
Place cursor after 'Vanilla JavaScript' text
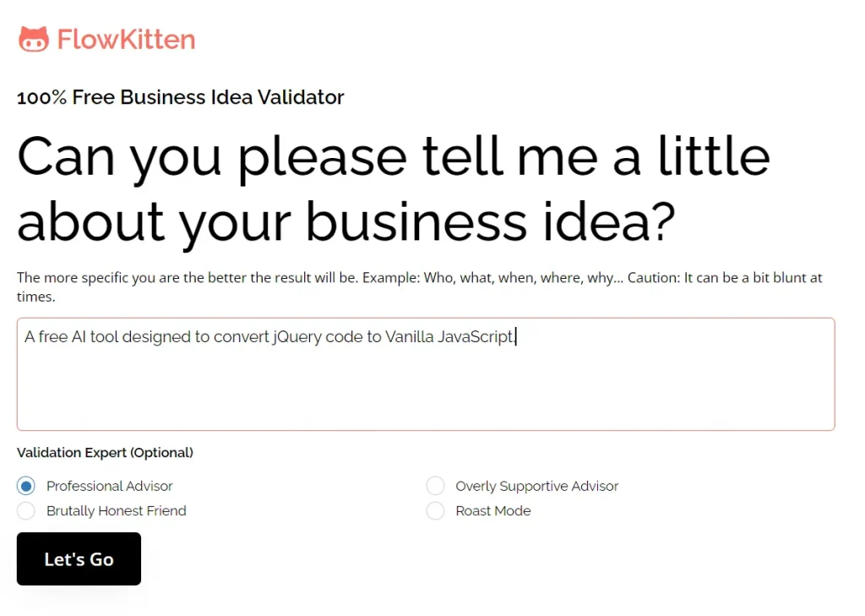pos(515,336)
